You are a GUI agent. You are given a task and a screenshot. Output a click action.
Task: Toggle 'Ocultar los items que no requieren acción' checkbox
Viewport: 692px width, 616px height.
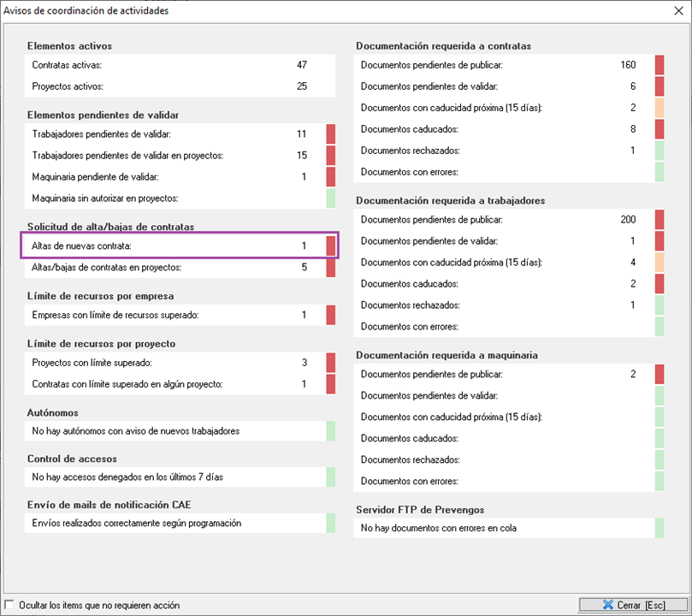pos(9,605)
